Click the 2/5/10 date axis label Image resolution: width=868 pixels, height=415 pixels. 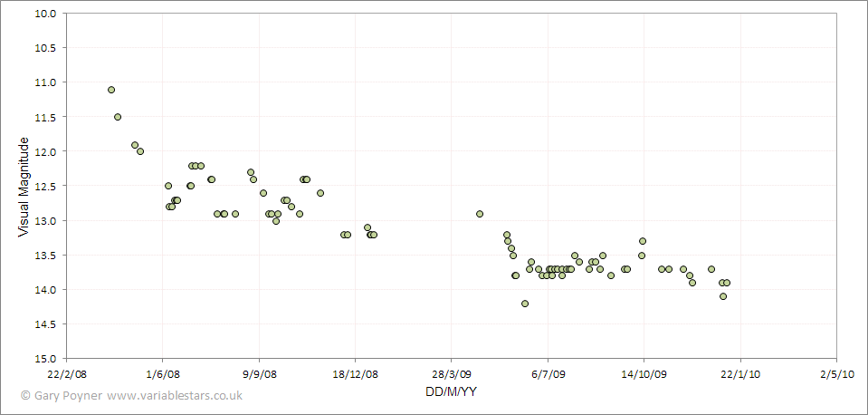836,374
